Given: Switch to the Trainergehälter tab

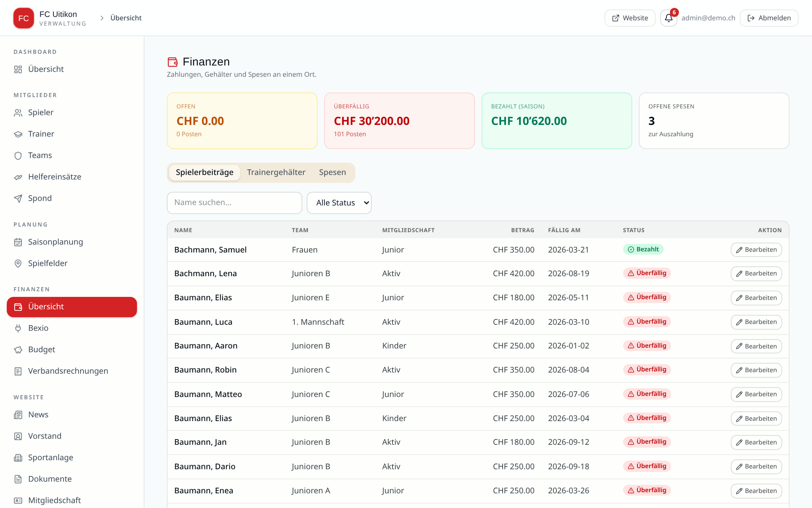Looking at the screenshot, I should (x=276, y=172).
